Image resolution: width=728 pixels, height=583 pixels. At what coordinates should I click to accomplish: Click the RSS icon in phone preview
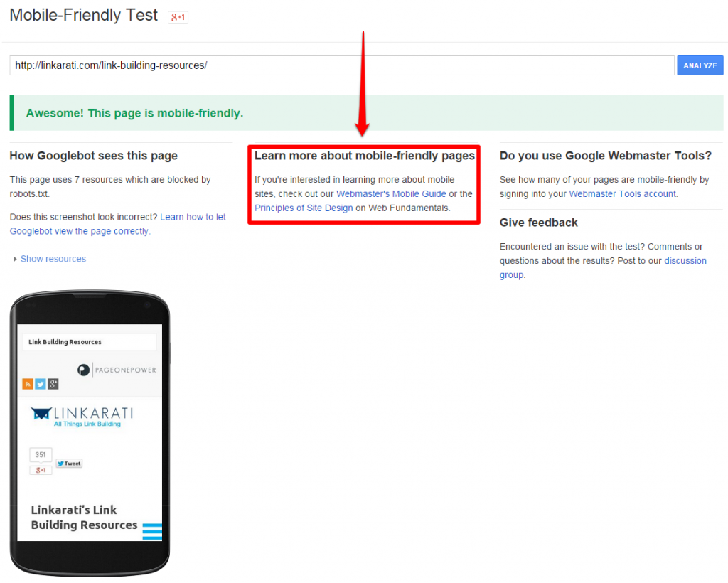coord(28,384)
